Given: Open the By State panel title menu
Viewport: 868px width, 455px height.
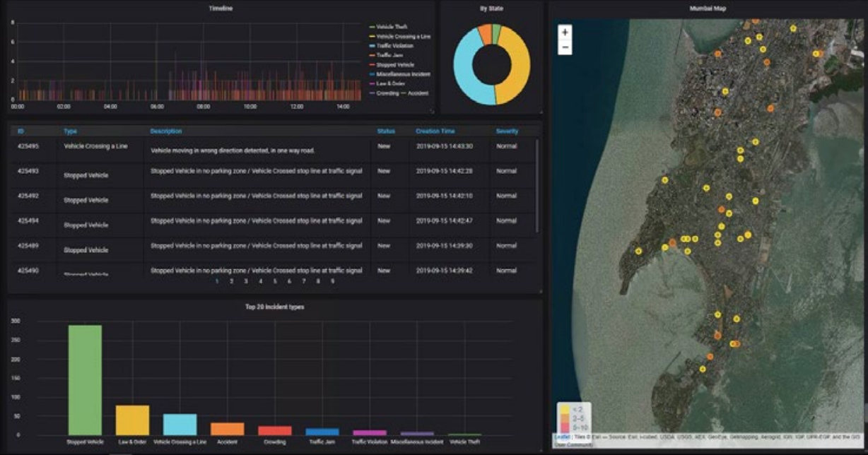Looking at the screenshot, I should [x=491, y=8].
